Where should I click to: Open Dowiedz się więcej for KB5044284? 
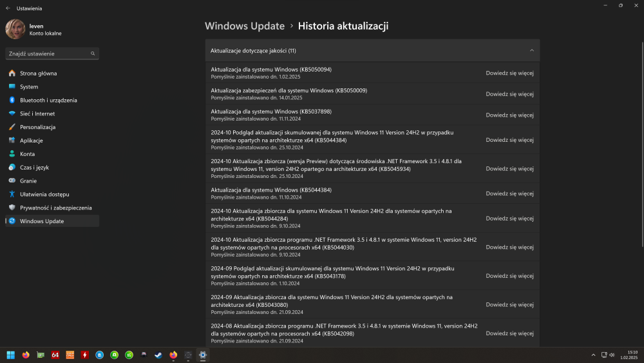(509, 219)
